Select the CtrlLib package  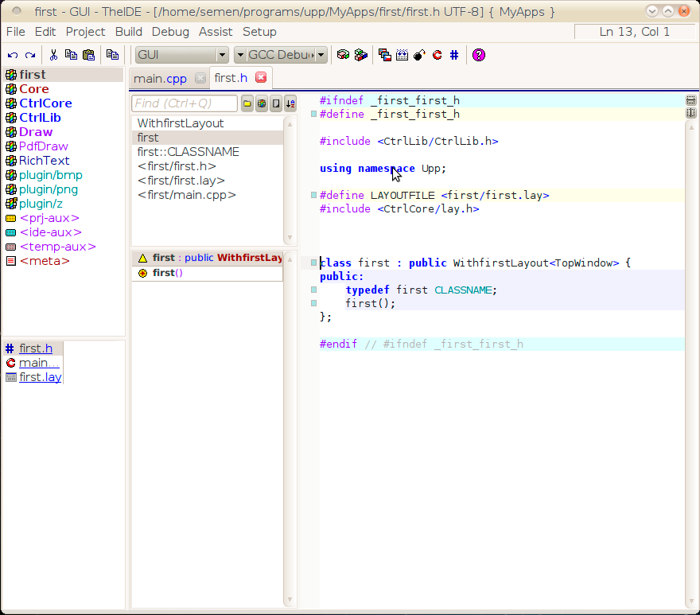[x=40, y=118]
